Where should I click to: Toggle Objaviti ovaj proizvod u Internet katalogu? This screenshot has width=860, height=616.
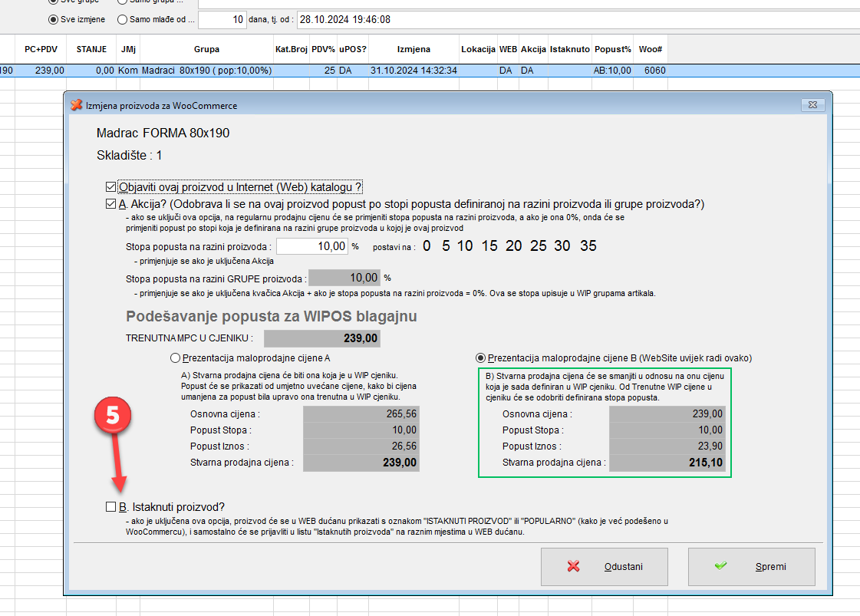(111, 186)
